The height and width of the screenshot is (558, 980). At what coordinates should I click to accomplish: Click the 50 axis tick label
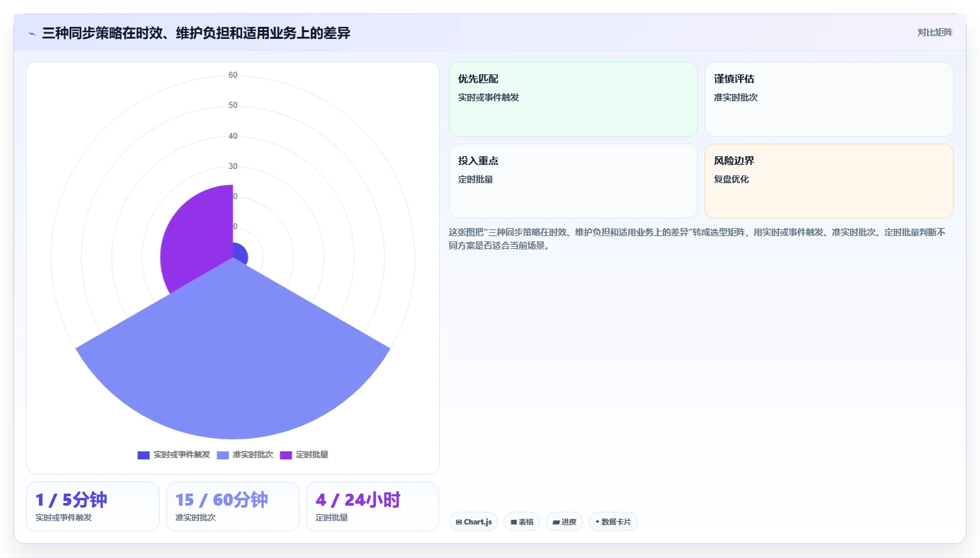[x=233, y=105]
